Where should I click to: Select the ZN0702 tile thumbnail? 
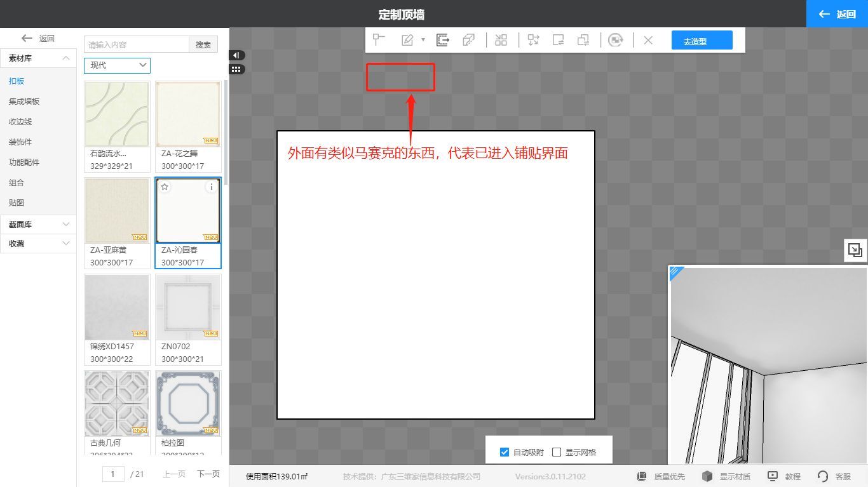coord(188,307)
